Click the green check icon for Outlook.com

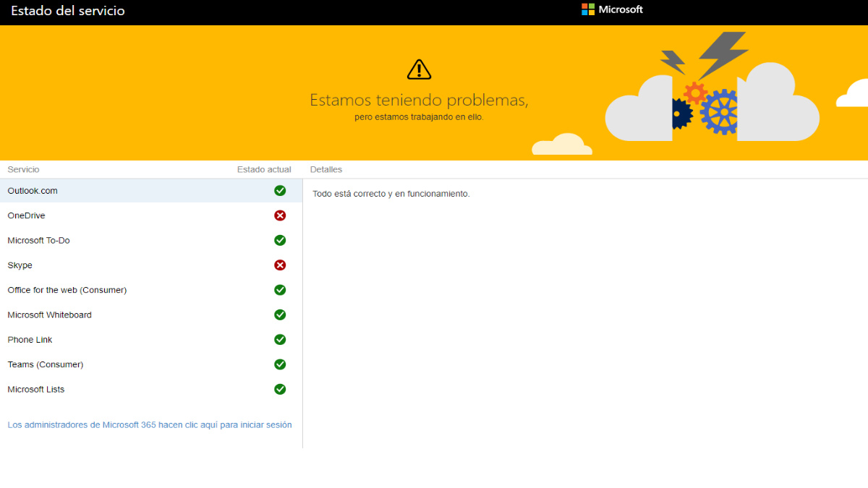(280, 191)
